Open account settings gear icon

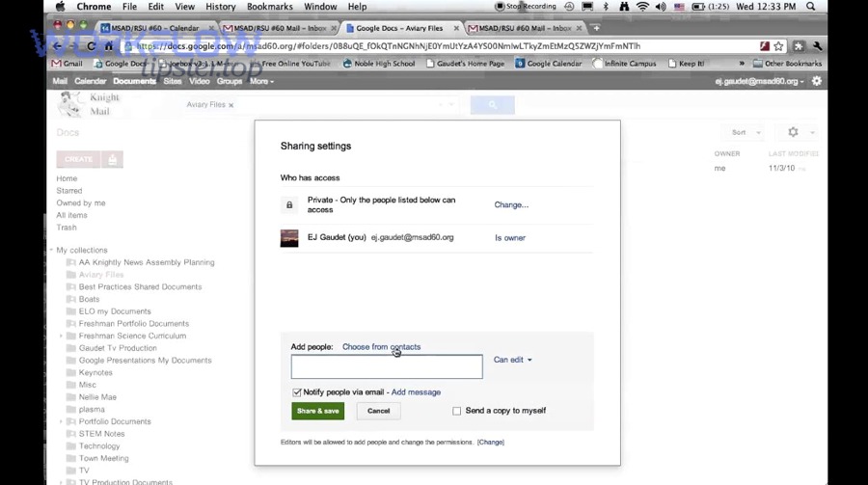817,81
